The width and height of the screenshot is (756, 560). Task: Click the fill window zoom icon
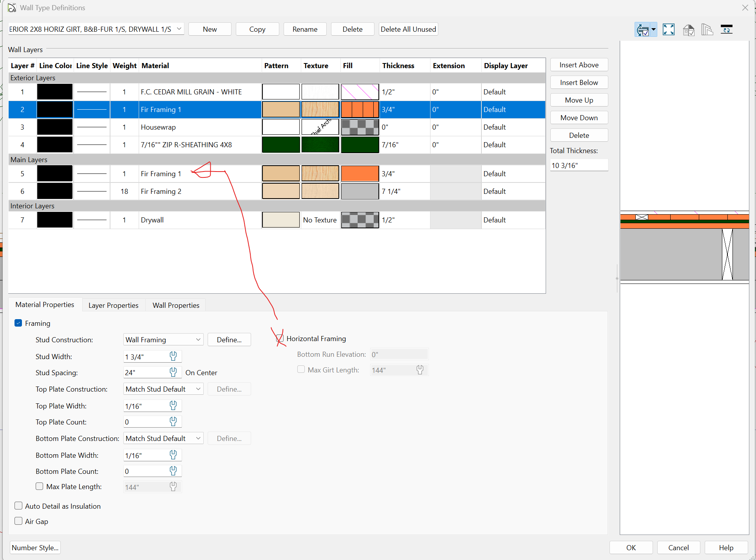coord(668,29)
